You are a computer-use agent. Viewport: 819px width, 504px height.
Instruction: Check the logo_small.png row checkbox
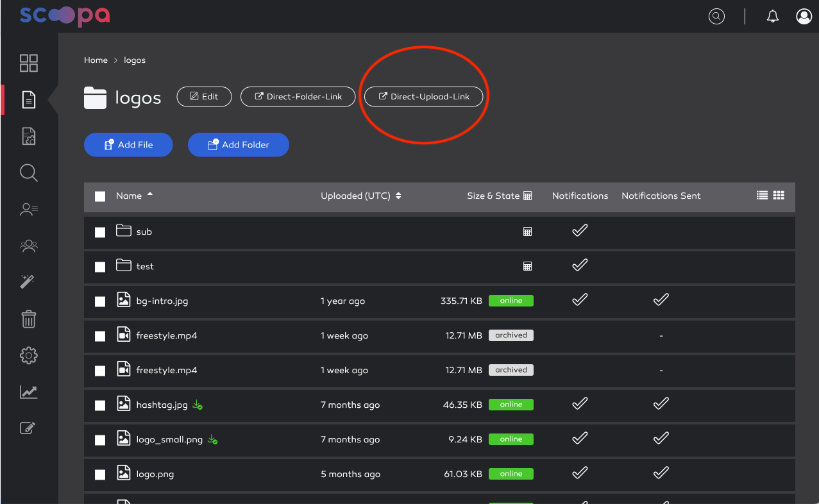[x=100, y=440]
